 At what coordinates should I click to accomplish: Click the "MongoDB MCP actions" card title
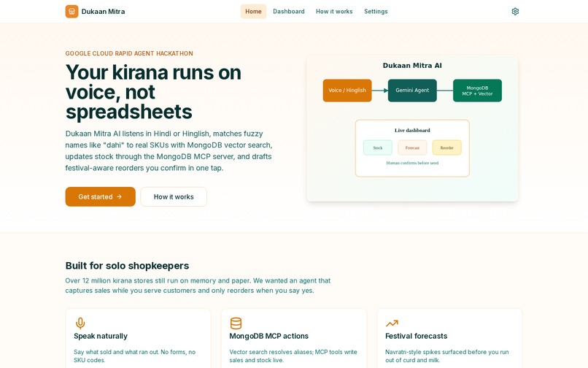tap(269, 336)
